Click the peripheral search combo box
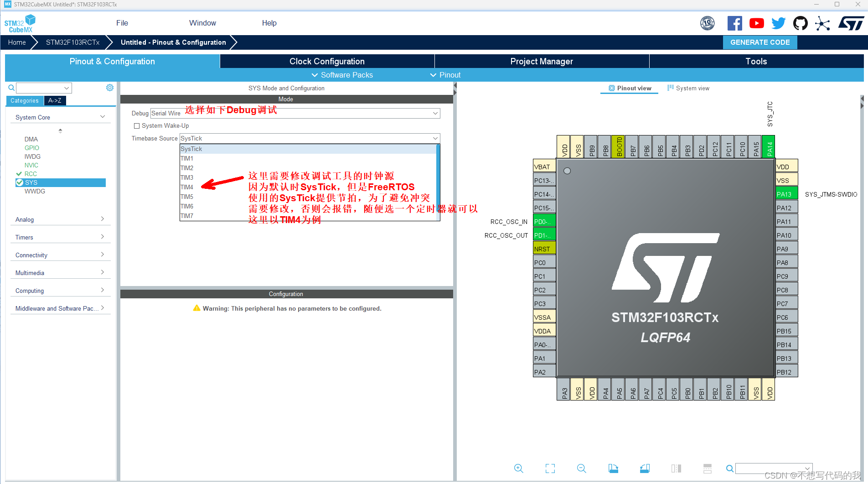The image size is (868, 484). [x=44, y=88]
